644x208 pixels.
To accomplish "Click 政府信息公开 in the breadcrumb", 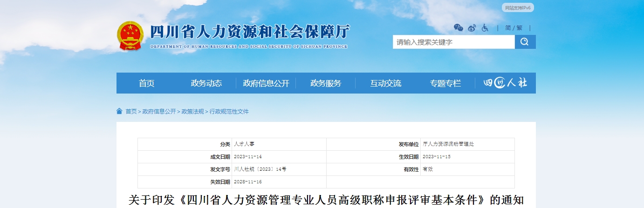I will 159,112.
